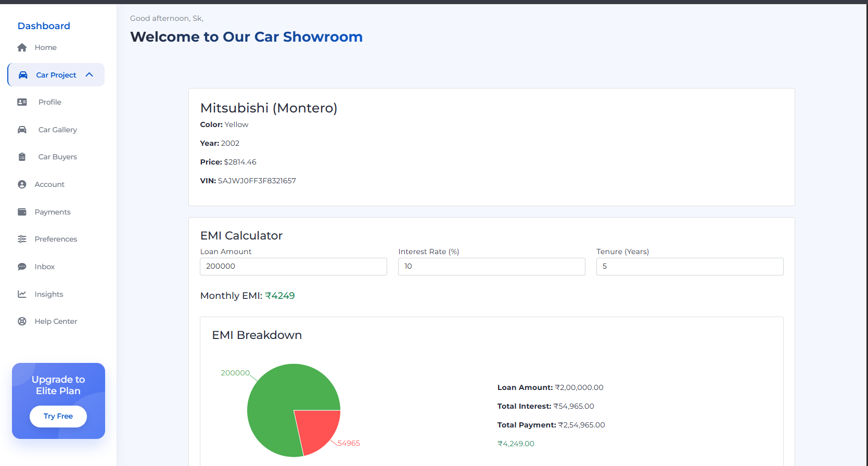This screenshot has width=868, height=466.
Task: Click the Payments wallet icon
Action: (x=22, y=212)
